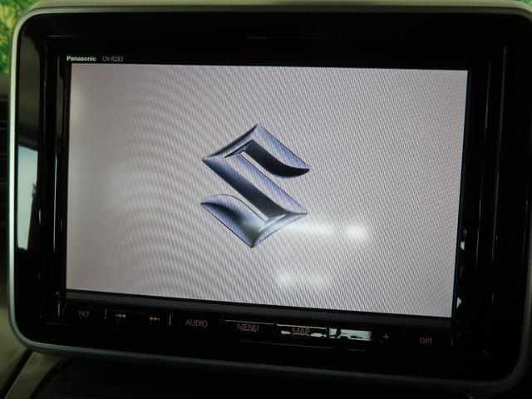The image size is (532, 399).
Task: Open the MENU screen
Action: pos(248,328)
